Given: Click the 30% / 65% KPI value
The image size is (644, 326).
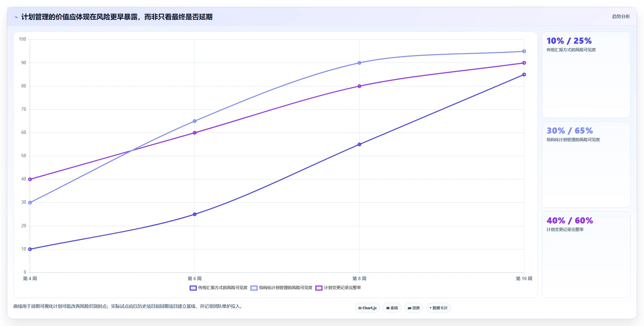Looking at the screenshot, I should (x=570, y=131).
